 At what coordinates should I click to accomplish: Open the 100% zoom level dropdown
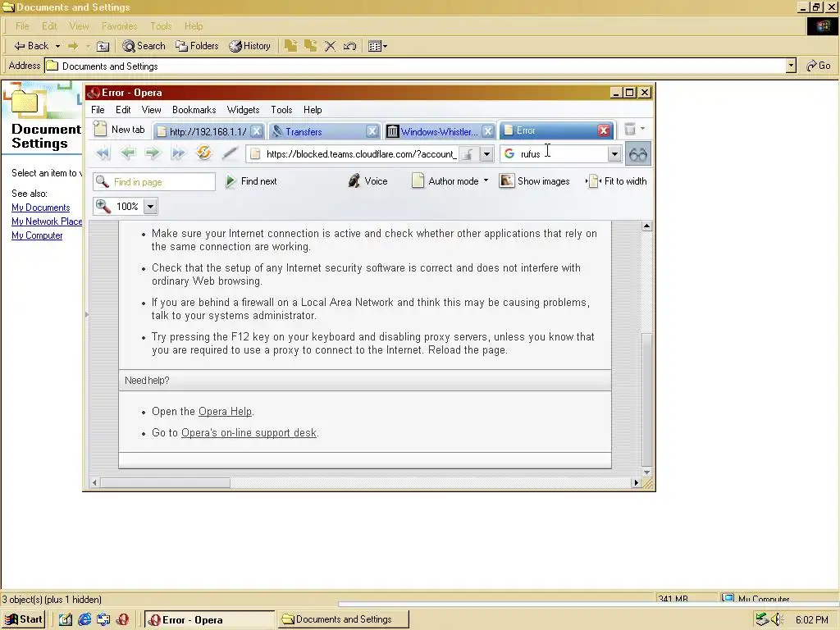point(151,206)
